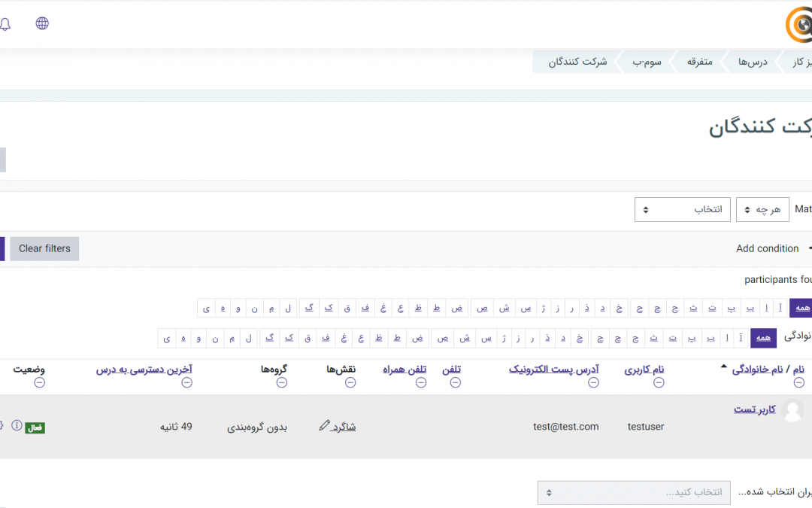The width and height of the screenshot is (812, 508).
Task: Sort by آخرین دسترسی به درس column
Action: pyautogui.click(x=144, y=370)
